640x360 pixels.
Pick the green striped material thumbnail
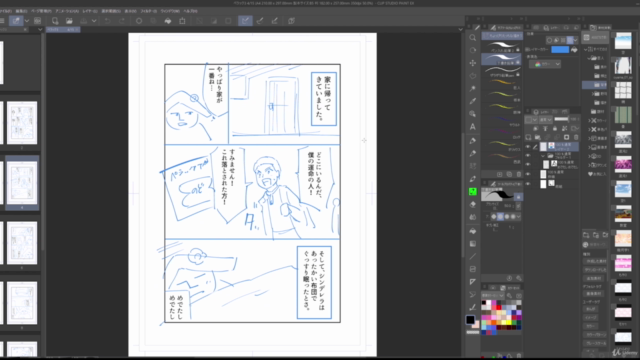point(623,115)
